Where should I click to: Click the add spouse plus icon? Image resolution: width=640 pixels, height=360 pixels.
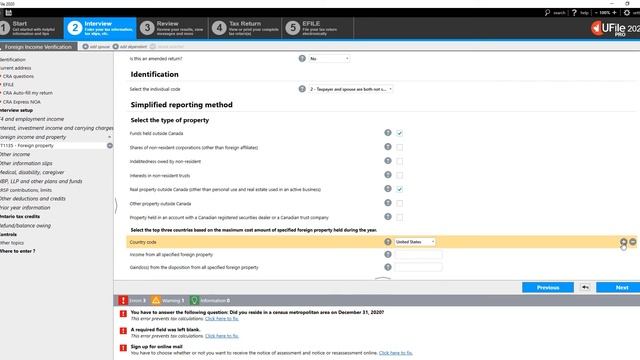pos(85,47)
